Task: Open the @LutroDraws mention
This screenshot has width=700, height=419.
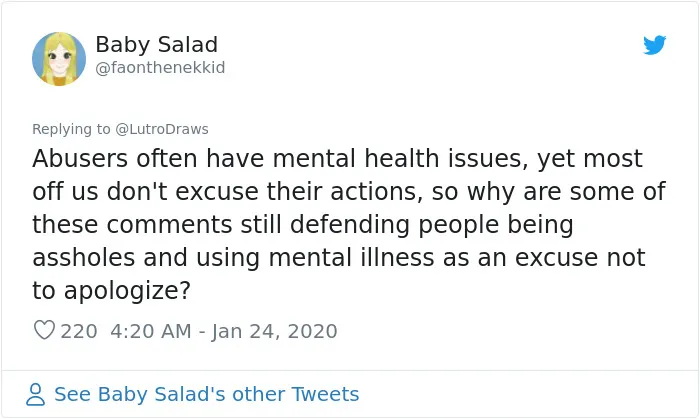Action: point(162,129)
